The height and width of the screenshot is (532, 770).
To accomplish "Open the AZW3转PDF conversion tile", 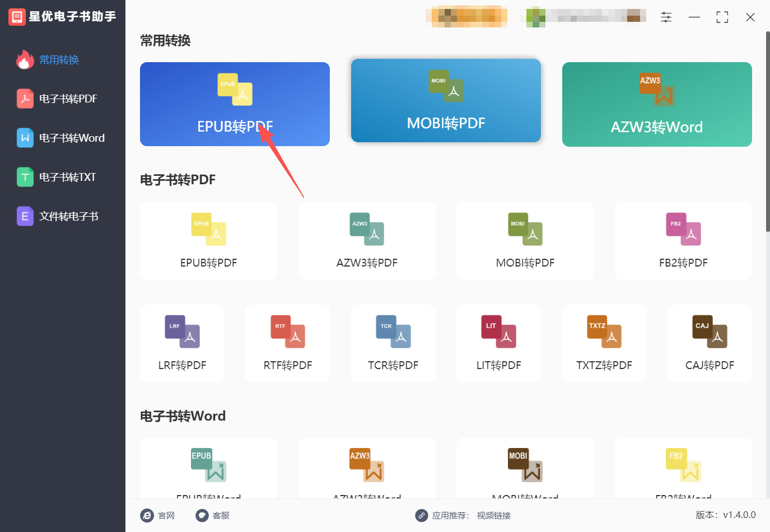I will [367, 241].
